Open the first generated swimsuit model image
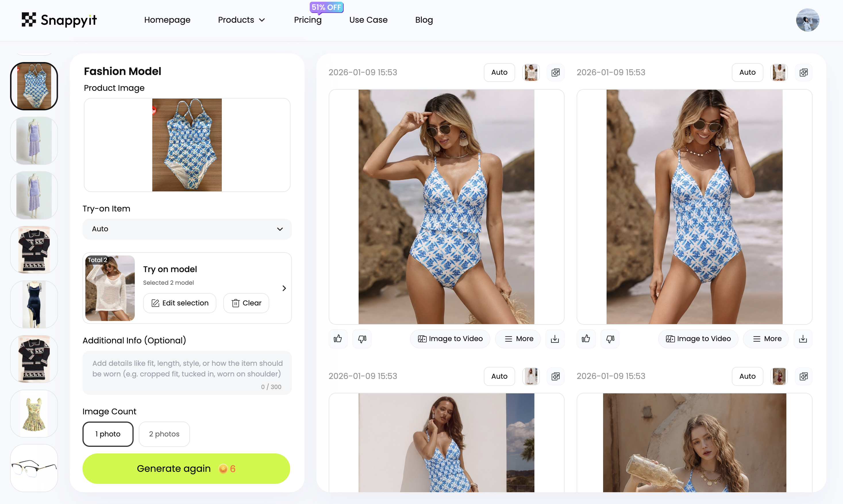This screenshot has height=504, width=843. [446, 207]
